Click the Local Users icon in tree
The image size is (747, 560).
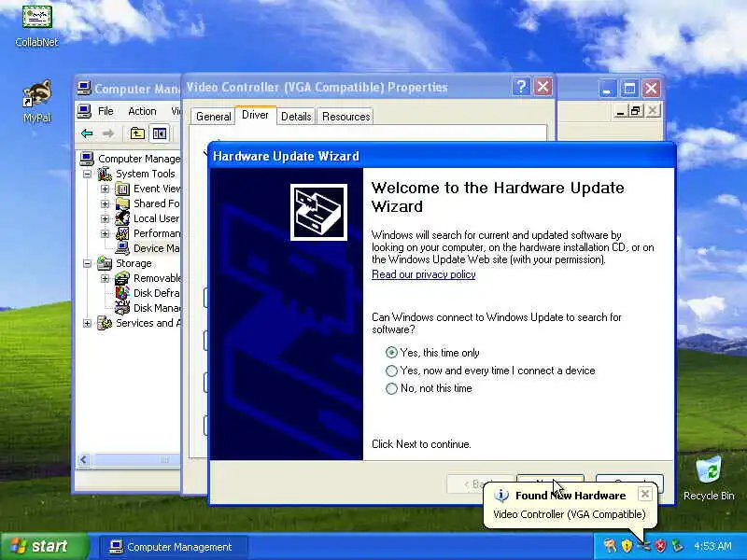tap(122, 218)
